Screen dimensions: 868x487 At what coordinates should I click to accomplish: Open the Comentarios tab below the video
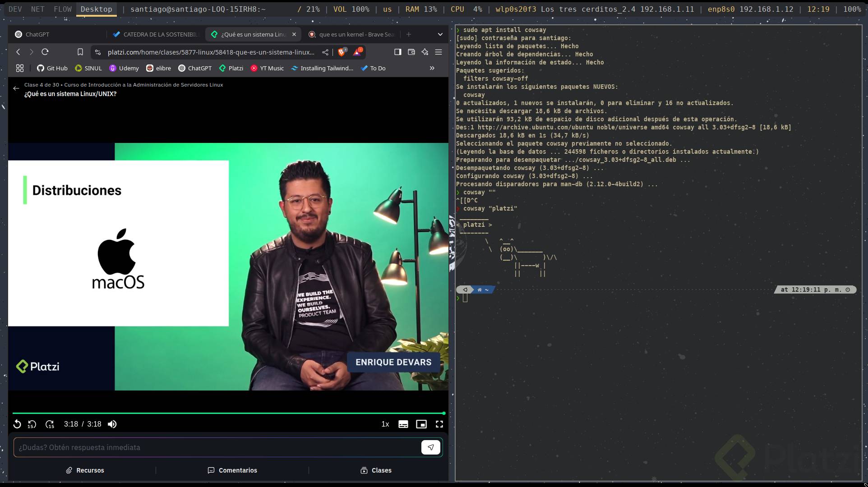coord(232,470)
